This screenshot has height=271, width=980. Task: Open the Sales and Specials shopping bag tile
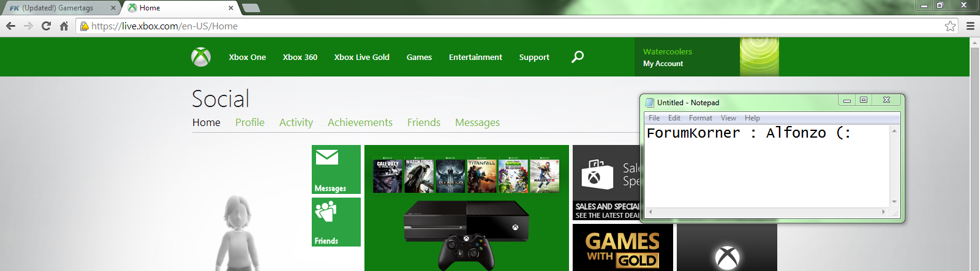point(606,182)
